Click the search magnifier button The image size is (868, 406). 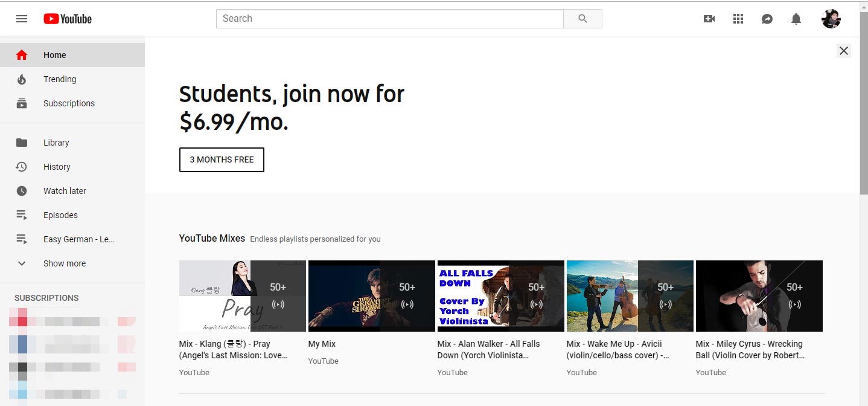582,19
